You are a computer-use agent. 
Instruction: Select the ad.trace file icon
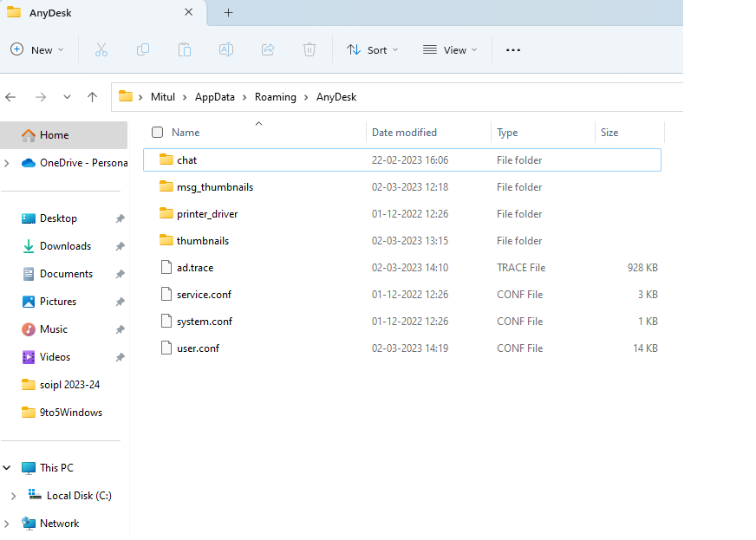tap(166, 267)
